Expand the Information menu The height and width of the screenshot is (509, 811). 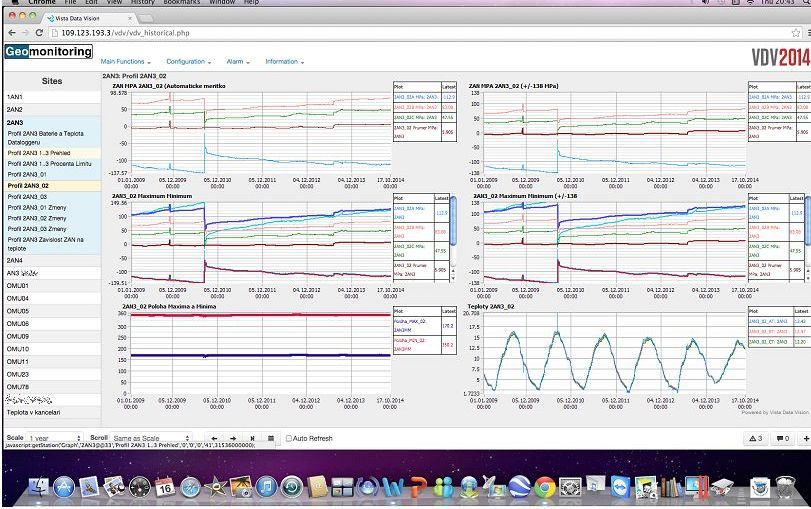tap(284, 62)
